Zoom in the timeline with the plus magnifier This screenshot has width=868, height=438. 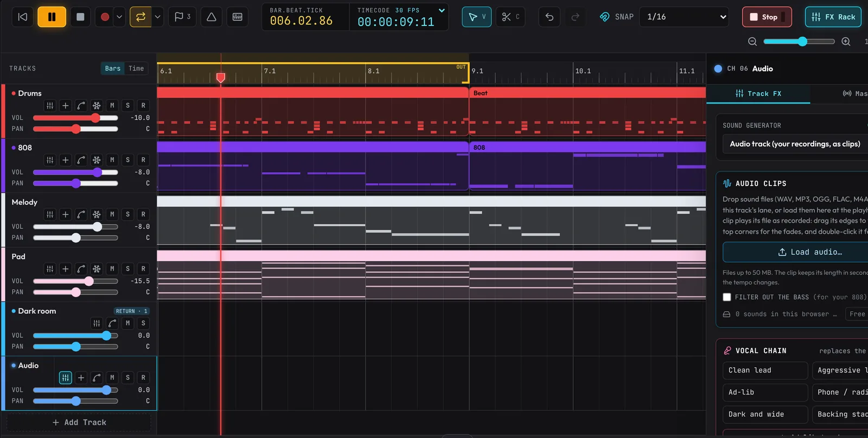click(x=846, y=42)
